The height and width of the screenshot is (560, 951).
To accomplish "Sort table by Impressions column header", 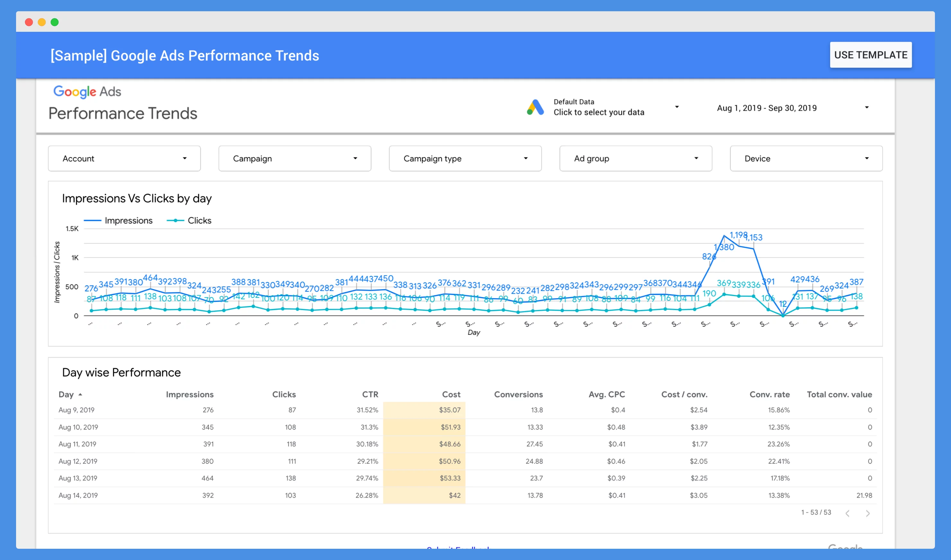I will [190, 394].
